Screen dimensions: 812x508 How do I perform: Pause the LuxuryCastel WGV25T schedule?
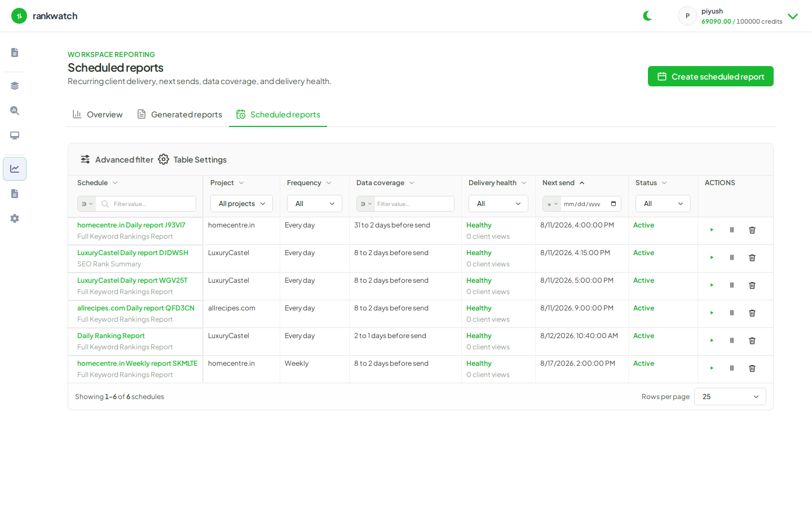point(732,286)
